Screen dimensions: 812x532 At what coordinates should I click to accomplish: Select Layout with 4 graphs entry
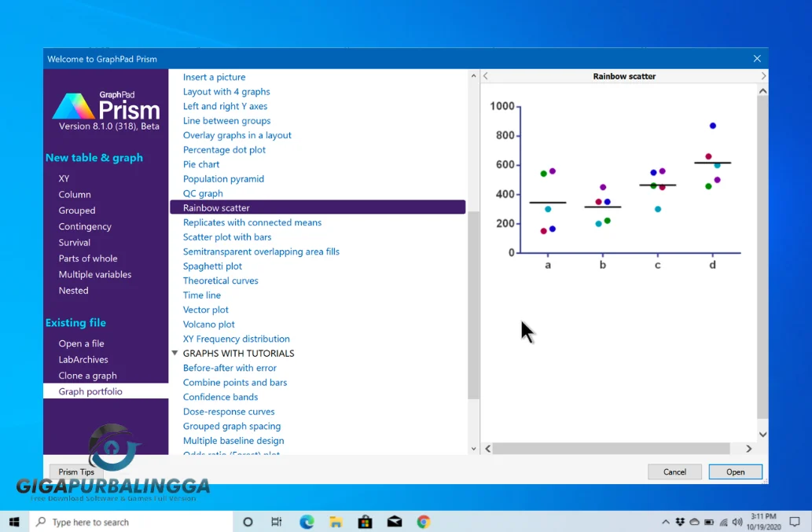(226, 92)
